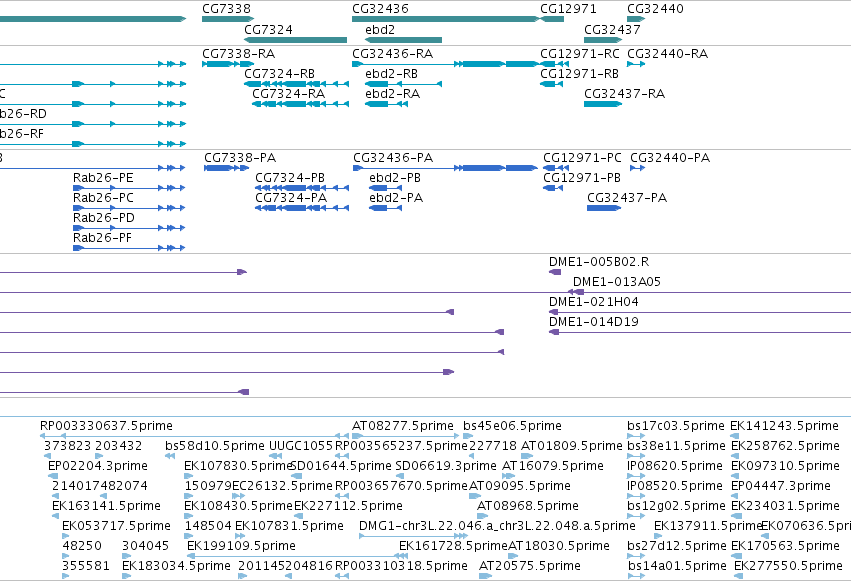This screenshot has height=581, width=851.
Task: Select the CG32440 gene label
Action: tap(655, 9)
